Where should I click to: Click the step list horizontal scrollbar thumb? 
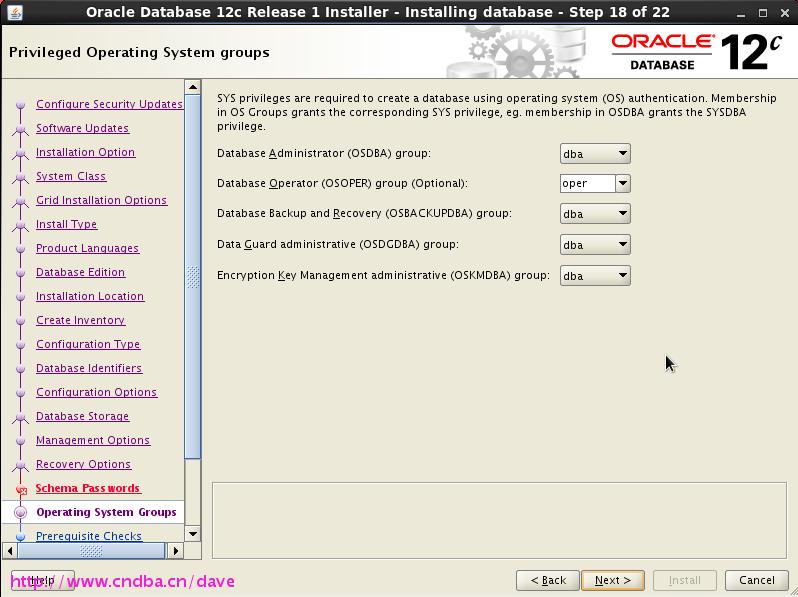point(91,551)
